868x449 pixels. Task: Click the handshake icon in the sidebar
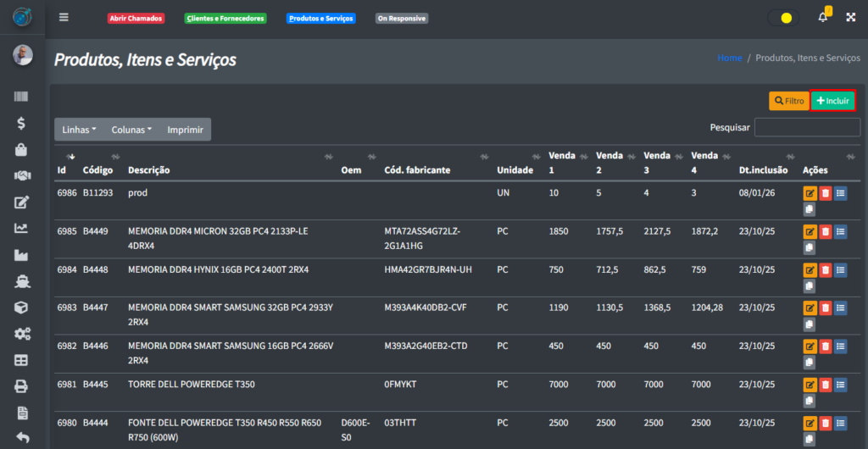pyautogui.click(x=22, y=176)
